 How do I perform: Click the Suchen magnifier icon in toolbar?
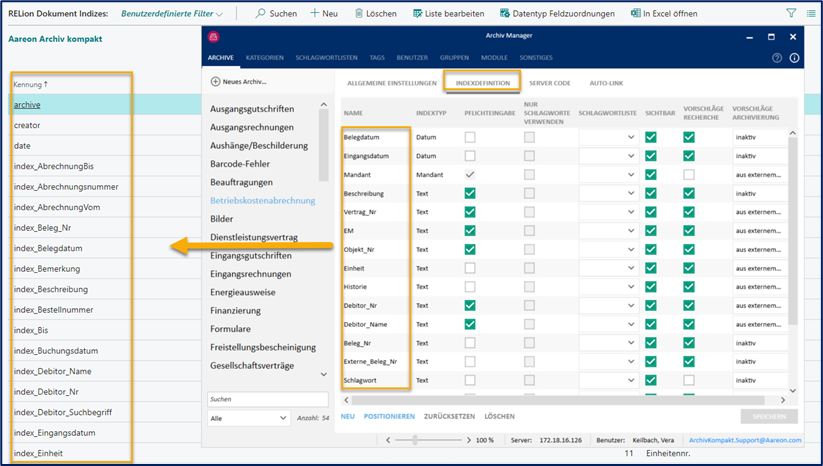(x=260, y=14)
